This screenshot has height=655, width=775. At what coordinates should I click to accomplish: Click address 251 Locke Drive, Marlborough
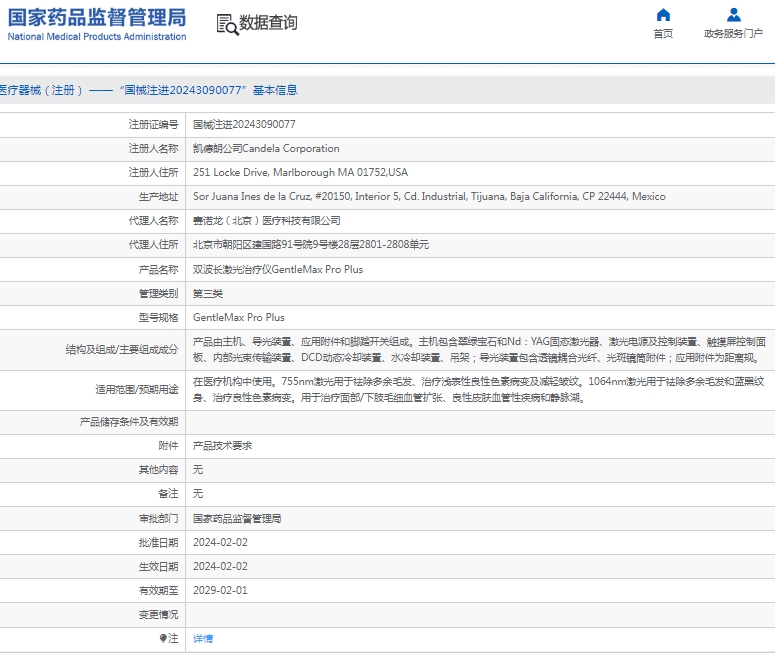300,173
